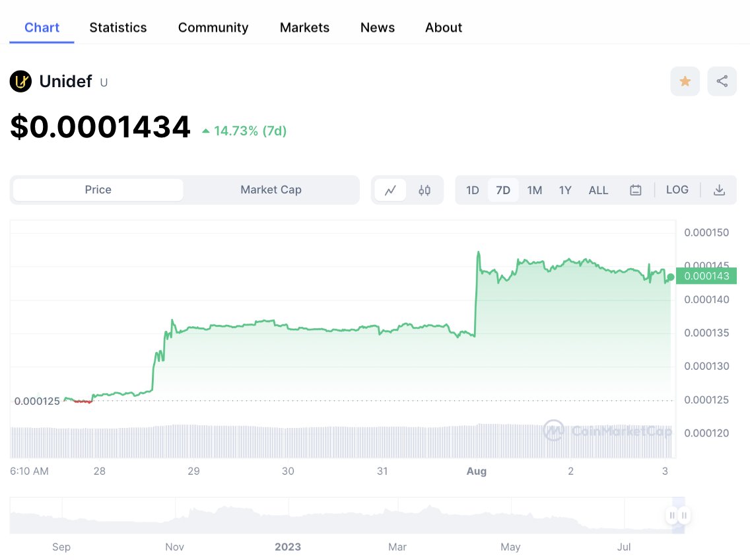The height and width of the screenshot is (560, 750).
Task: View ALL price history
Action: point(598,190)
